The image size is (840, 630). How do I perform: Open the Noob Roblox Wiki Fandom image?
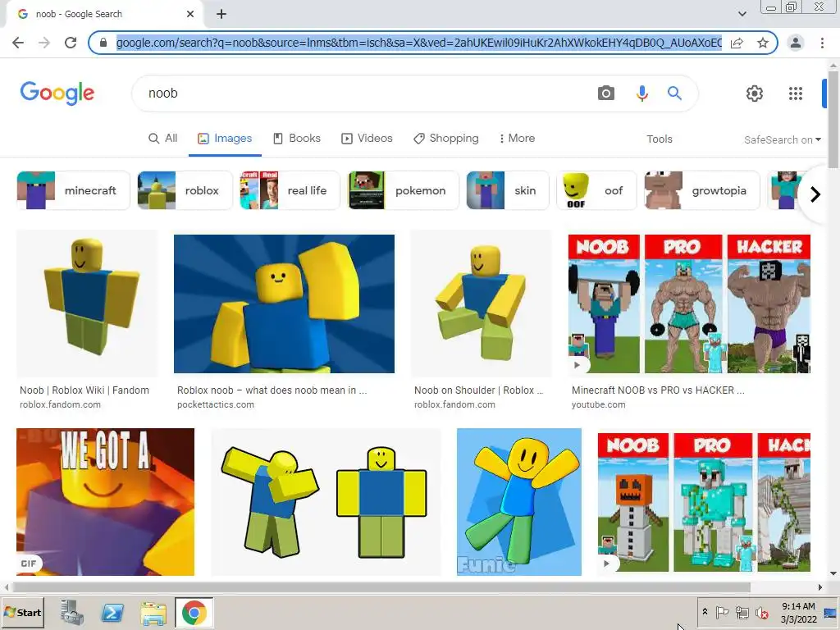[x=87, y=304]
